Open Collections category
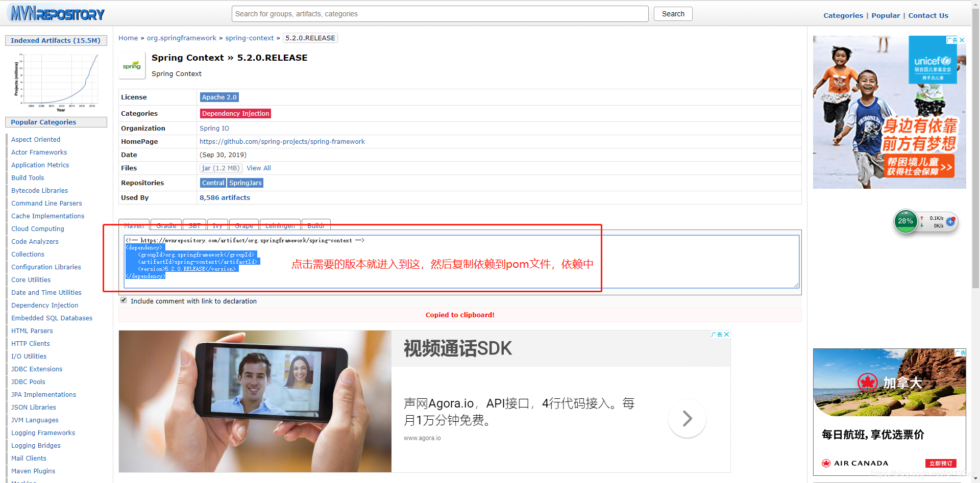Viewport: 980px width, 483px height. [28, 254]
